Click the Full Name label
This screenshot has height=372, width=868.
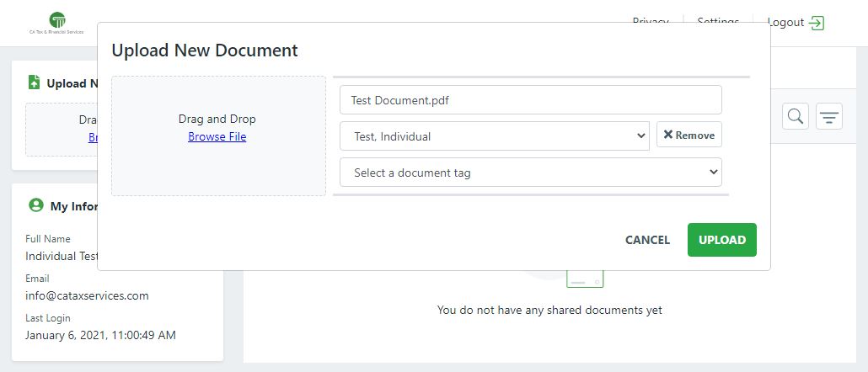[x=48, y=239]
